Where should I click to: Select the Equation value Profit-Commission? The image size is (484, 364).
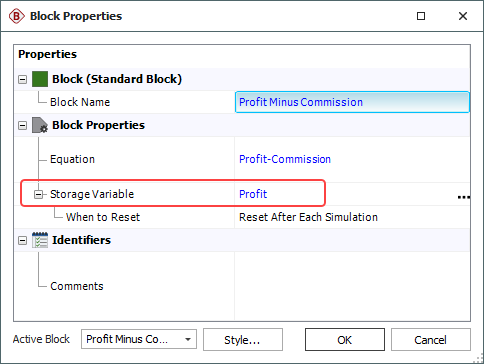coord(285,159)
